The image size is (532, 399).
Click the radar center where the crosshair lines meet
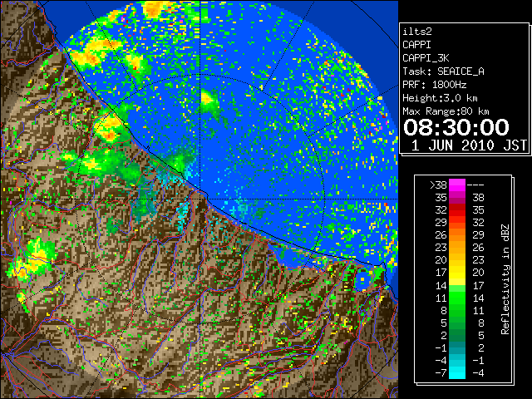pos(200,199)
